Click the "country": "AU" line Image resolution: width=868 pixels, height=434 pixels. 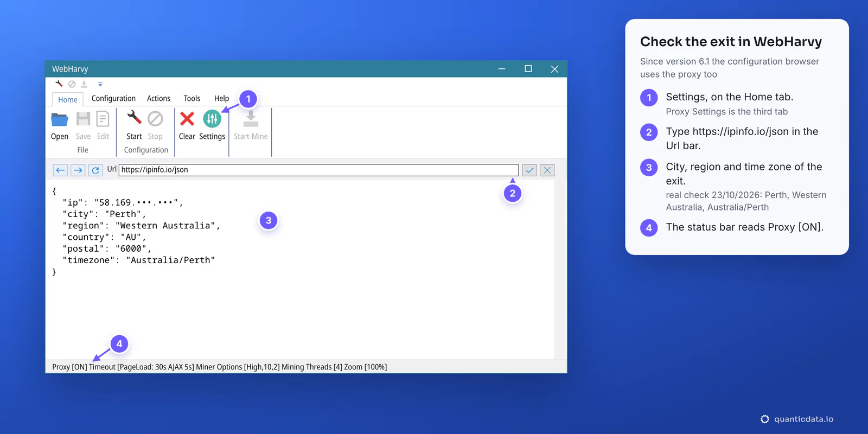coord(104,237)
